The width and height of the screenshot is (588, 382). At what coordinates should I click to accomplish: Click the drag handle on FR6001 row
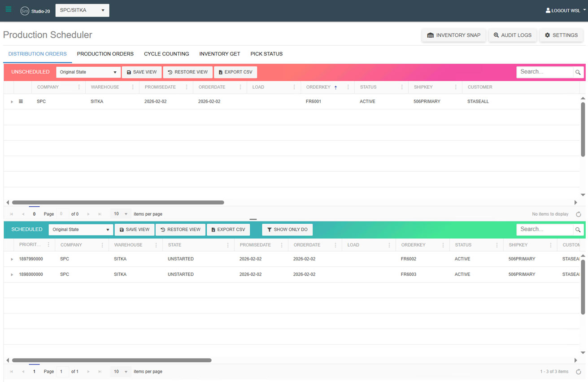[x=21, y=102]
